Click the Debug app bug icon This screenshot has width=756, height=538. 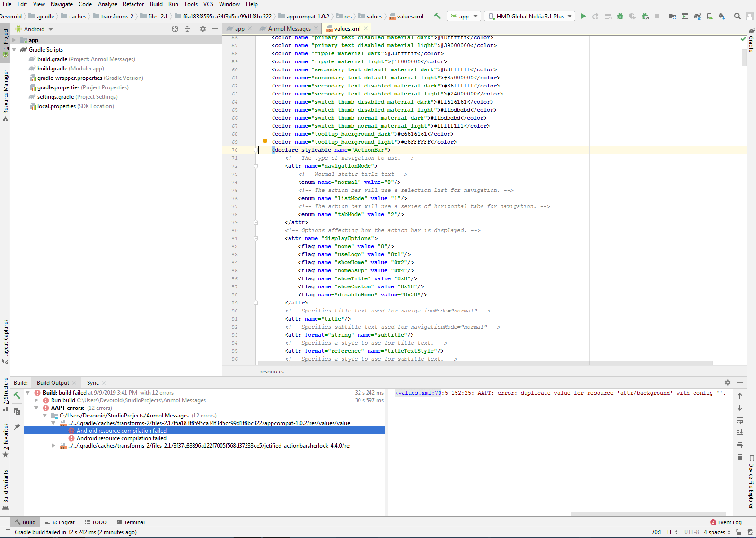(620, 16)
